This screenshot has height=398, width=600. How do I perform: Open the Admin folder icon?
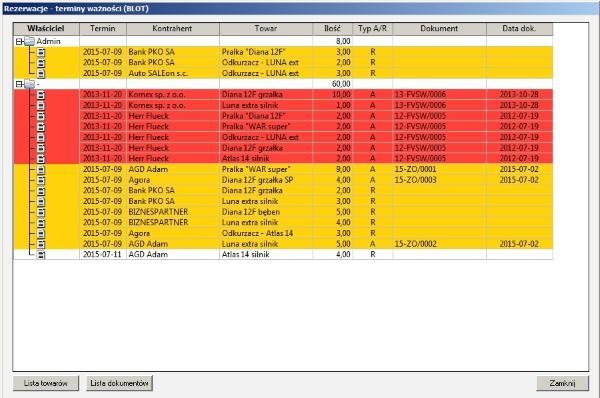tap(29, 41)
